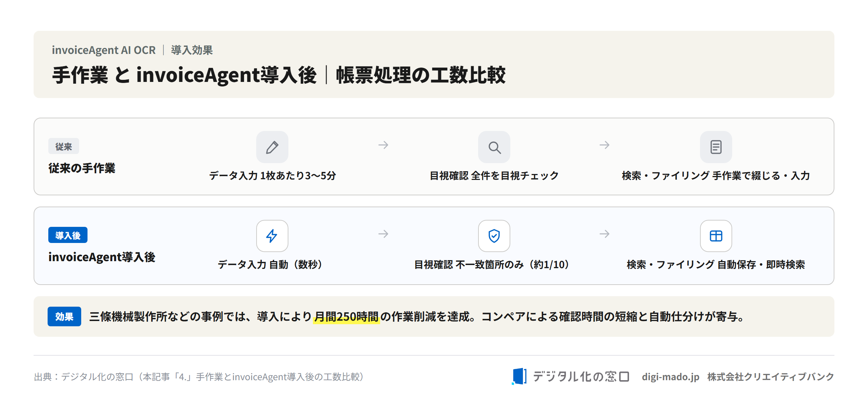Click the 導入効果 subtitle label

[192, 50]
